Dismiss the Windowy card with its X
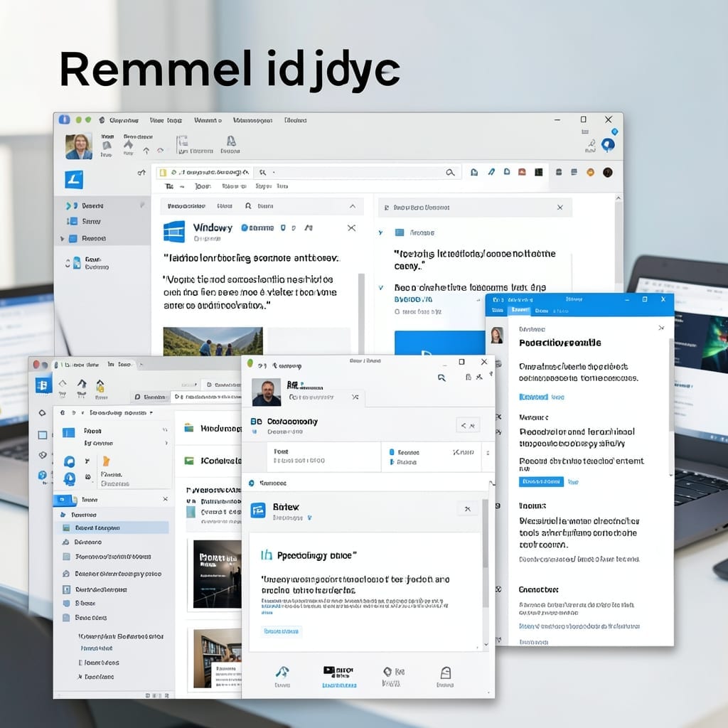 pyautogui.click(x=351, y=228)
